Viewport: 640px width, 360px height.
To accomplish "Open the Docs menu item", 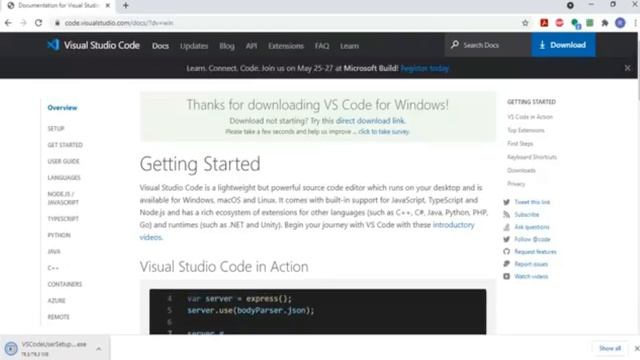I will tap(160, 46).
